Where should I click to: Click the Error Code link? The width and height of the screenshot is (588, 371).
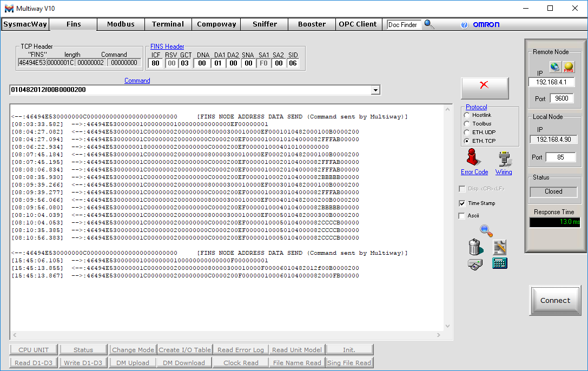pyautogui.click(x=474, y=172)
